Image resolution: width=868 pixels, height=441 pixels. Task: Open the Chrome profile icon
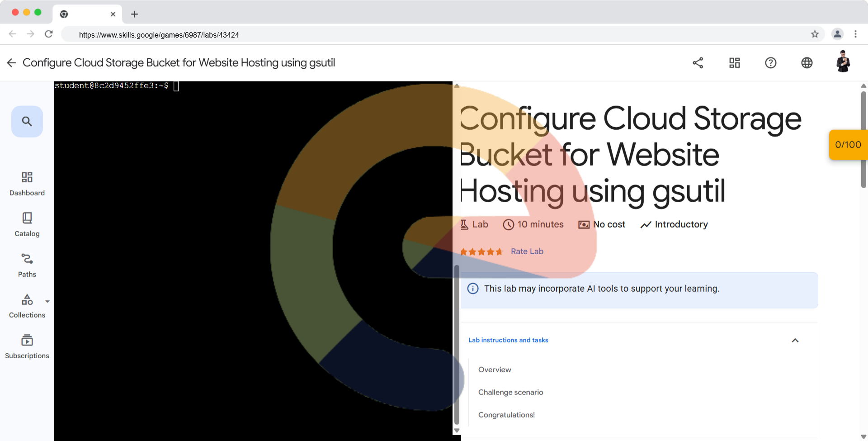(x=837, y=34)
